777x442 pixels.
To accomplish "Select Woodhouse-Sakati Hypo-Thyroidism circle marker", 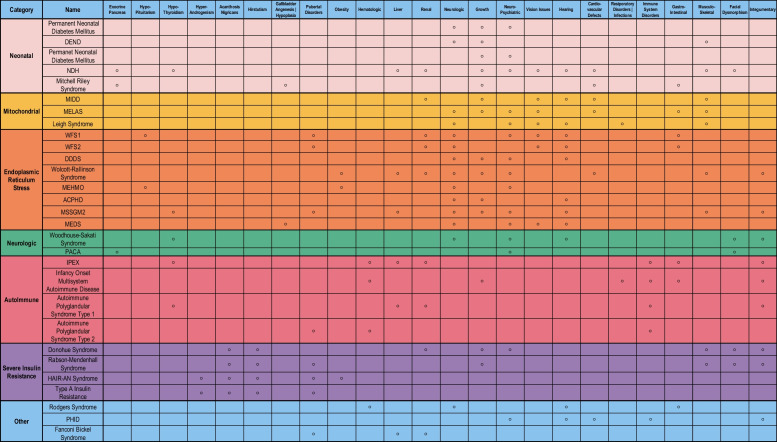I will coord(173,239).
